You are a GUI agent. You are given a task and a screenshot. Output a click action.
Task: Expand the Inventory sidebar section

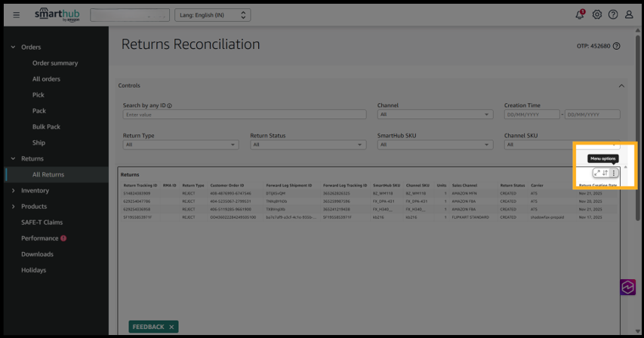[35, 191]
